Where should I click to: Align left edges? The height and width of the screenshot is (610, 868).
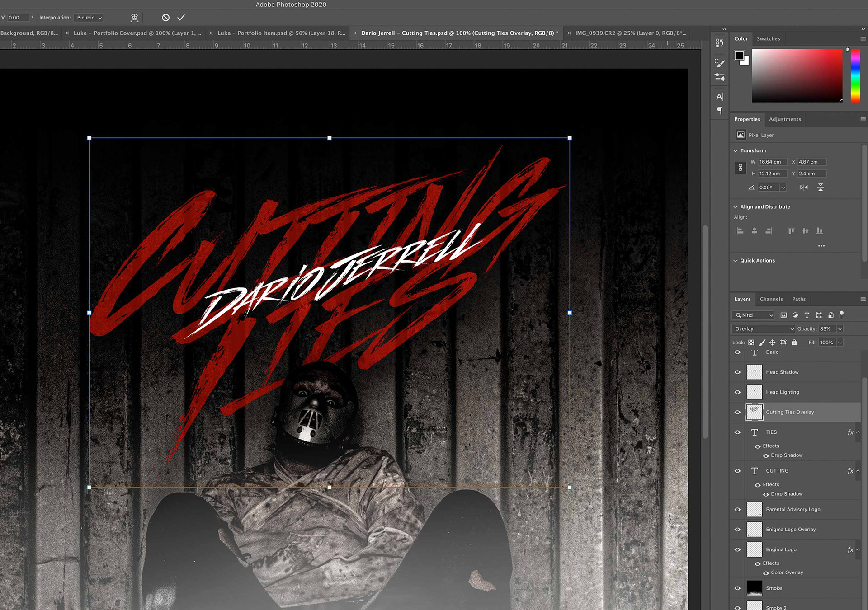740,231
